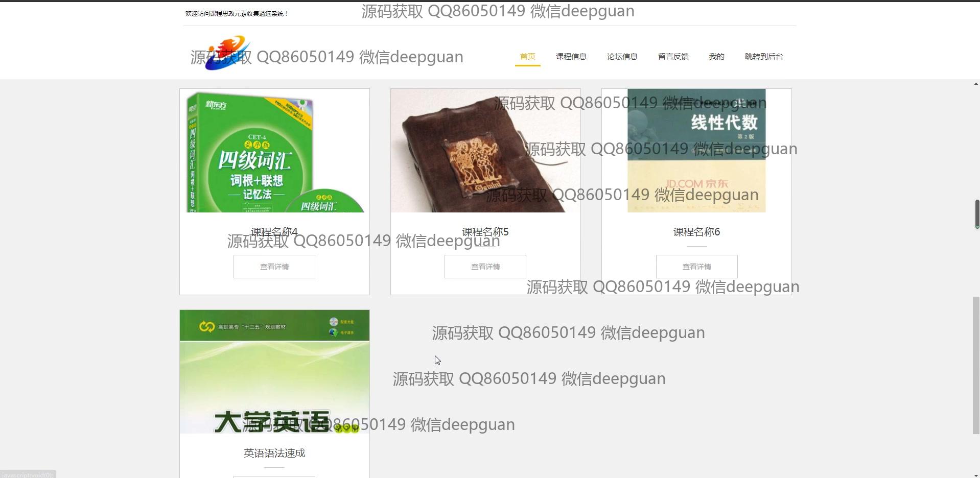This screenshot has width=980, height=478.
Task: Click the 课程名称5 title text
Action: [485, 232]
